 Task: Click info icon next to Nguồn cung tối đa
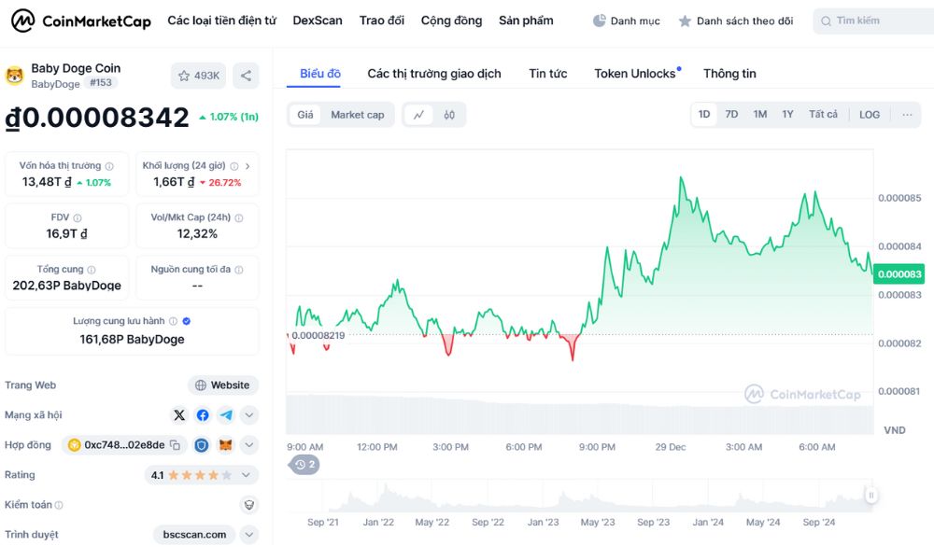pyautogui.click(x=239, y=270)
